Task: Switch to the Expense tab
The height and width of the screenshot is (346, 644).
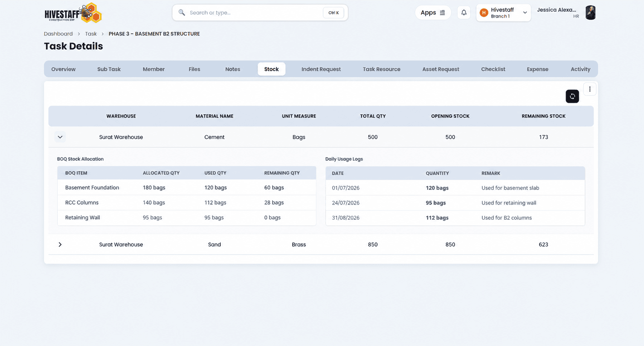Action: coord(537,69)
